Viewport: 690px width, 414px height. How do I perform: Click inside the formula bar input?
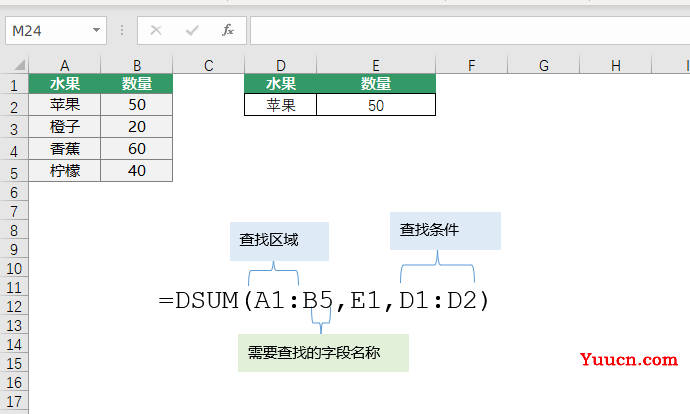tap(470, 30)
